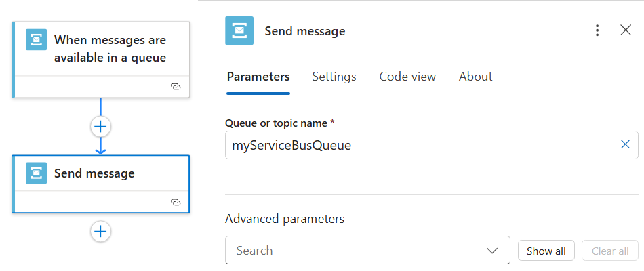Open the three-dot more options menu
Screen dimensions: 644x271
(597, 30)
